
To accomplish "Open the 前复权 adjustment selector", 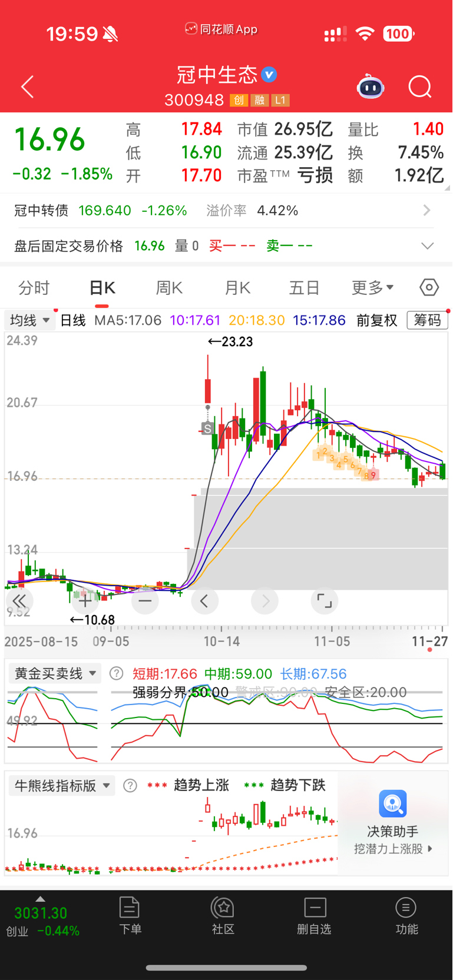I will [x=377, y=320].
